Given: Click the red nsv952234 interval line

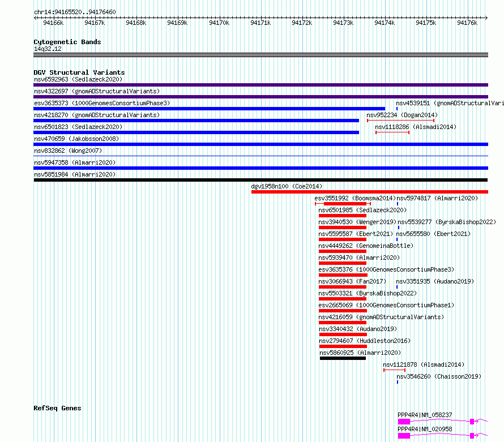Looking at the screenshot, I should click(x=400, y=121).
